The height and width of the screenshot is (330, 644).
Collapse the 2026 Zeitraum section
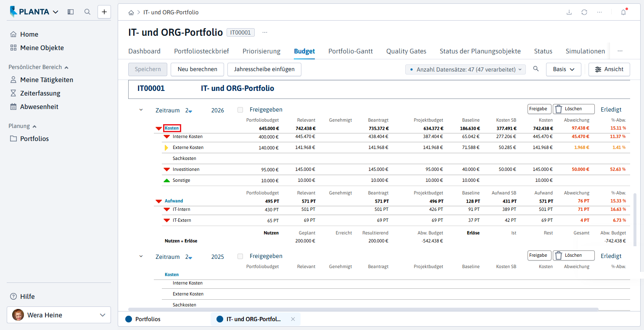[x=141, y=110]
